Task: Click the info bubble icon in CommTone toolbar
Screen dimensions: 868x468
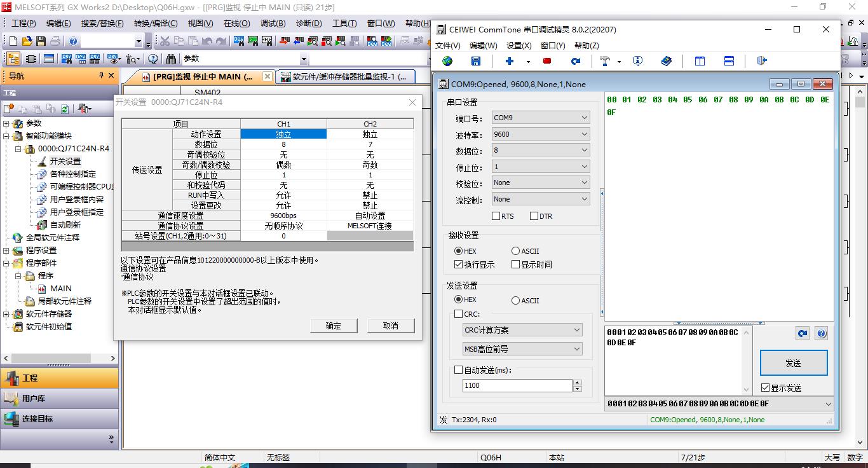Action: 637,61
